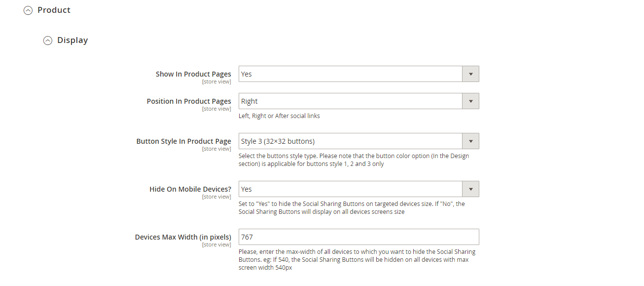Click the Show In Product Pages label

(193, 74)
